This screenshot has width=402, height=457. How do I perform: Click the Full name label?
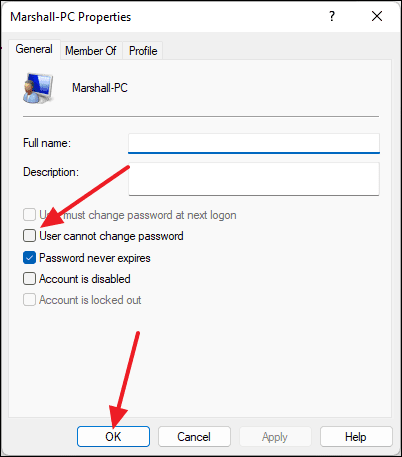point(47,143)
